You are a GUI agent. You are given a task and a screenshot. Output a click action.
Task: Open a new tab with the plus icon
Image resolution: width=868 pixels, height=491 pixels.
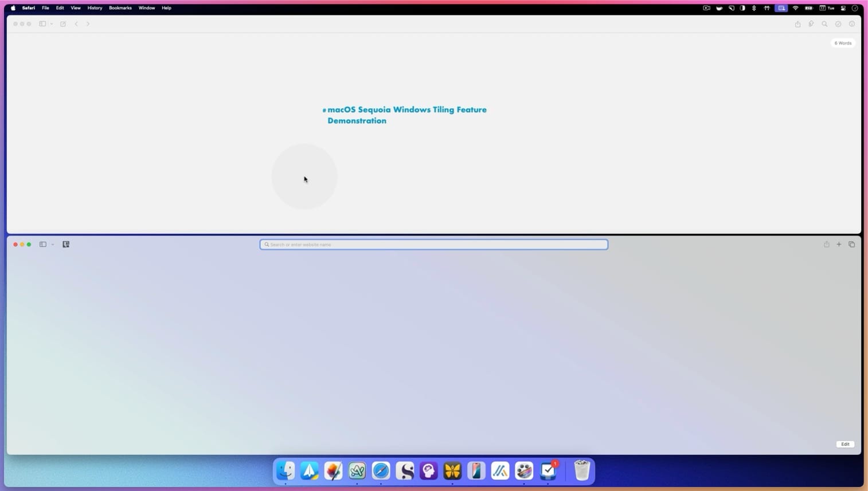tap(838, 244)
